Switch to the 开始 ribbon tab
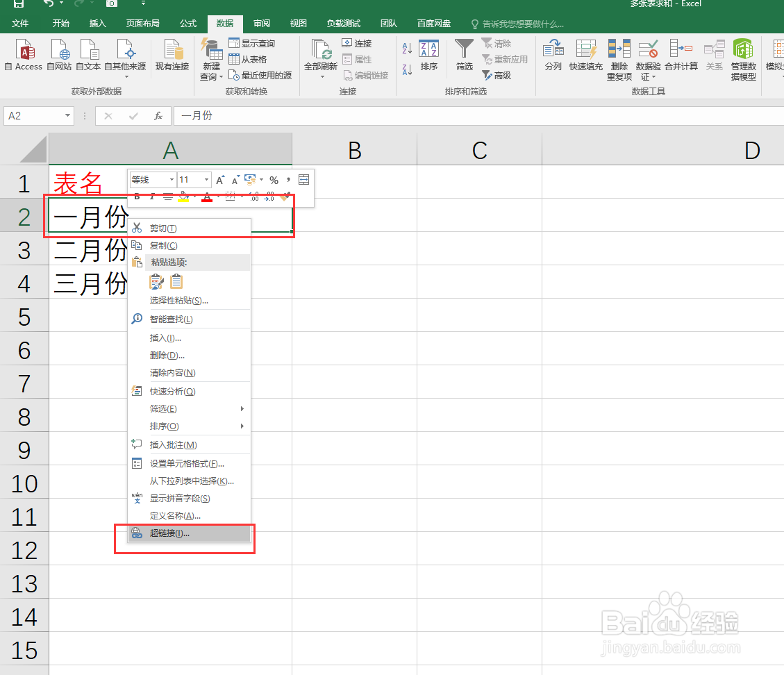 pyautogui.click(x=60, y=23)
